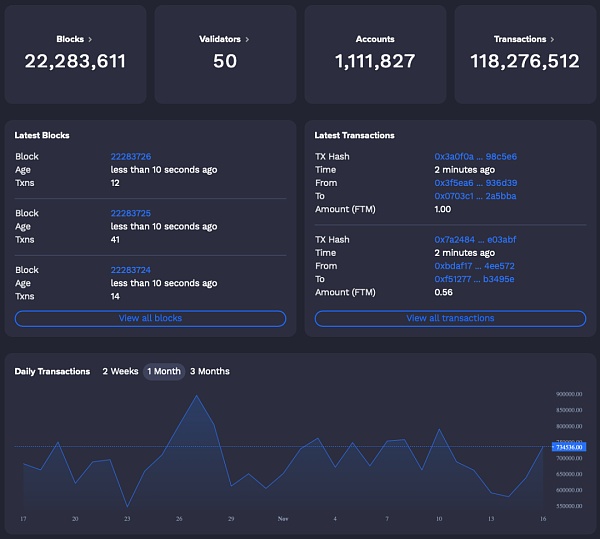The width and height of the screenshot is (600, 539).
Task: Open block 22283724 details
Action: coord(131,270)
